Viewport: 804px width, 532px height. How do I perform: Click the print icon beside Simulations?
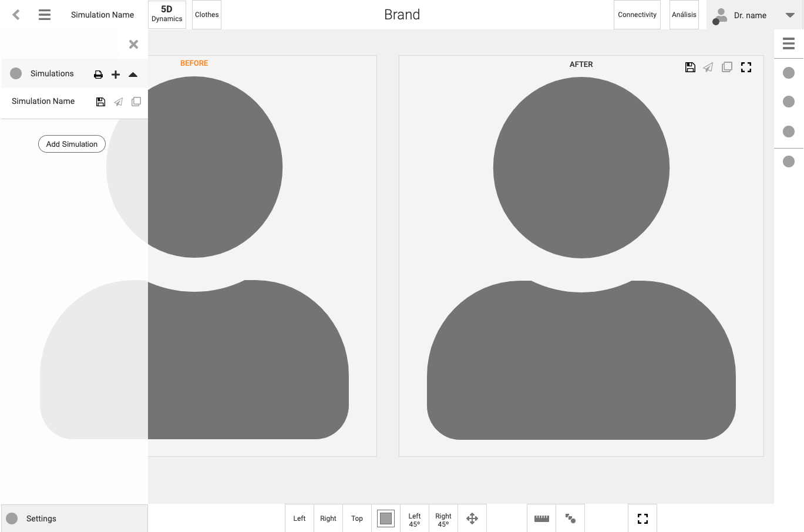[x=98, y=75]
